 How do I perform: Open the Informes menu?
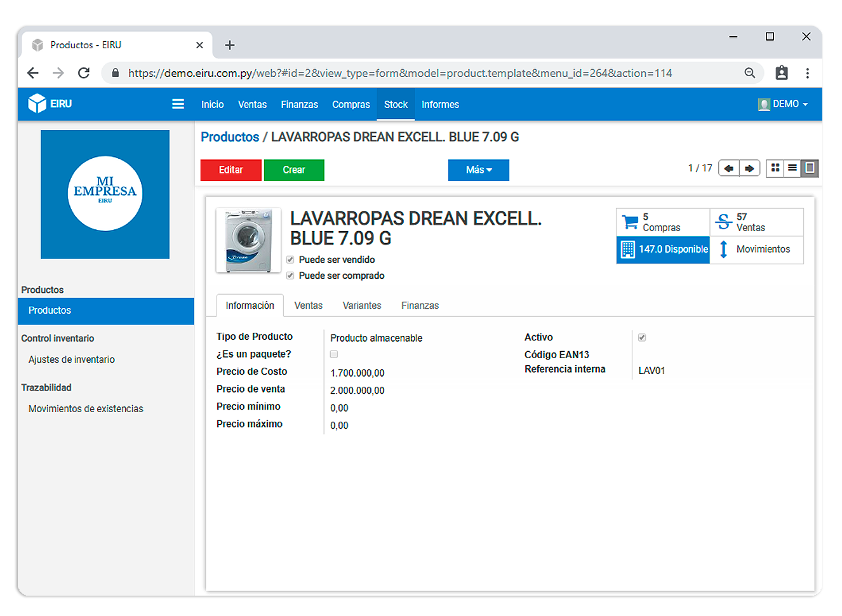coord(440,105)
